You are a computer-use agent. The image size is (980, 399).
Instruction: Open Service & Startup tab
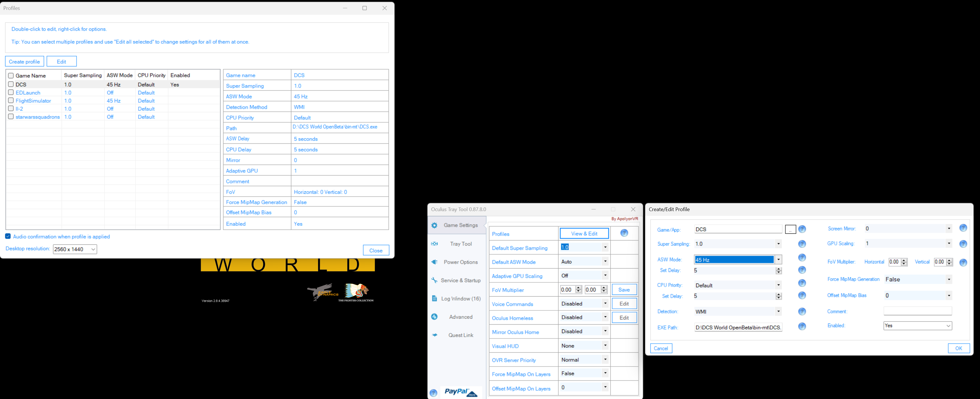[x=457, y=280]
